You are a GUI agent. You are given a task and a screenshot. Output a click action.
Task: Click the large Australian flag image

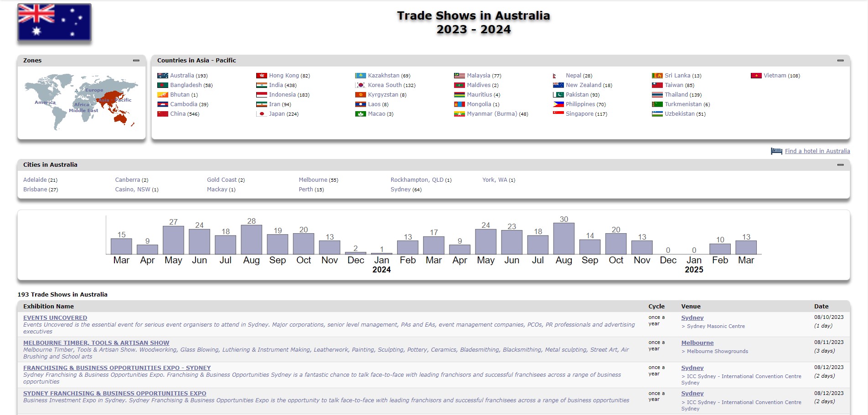pos(54,22)
